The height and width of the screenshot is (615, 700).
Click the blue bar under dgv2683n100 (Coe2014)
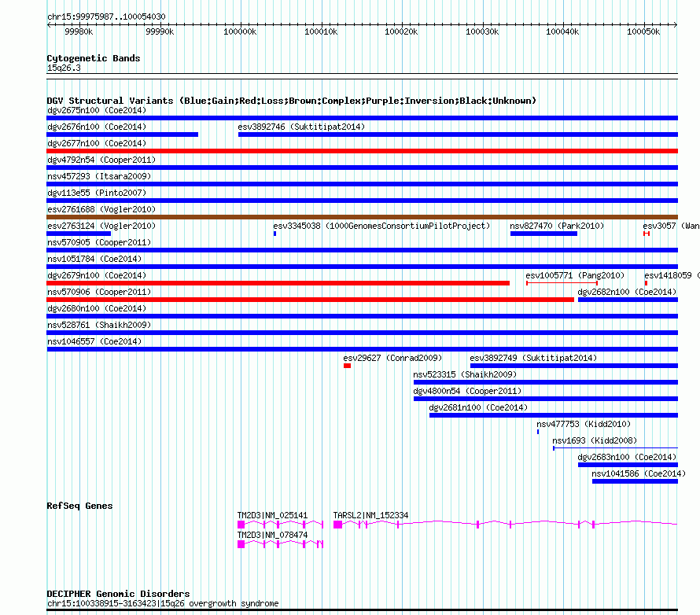[628, 465]
